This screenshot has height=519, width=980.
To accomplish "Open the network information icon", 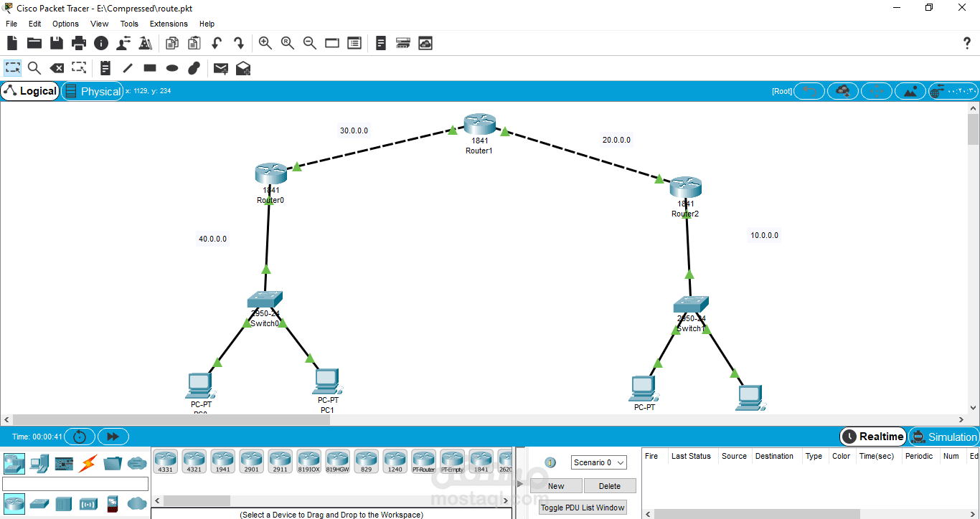I will pos(101,43).
